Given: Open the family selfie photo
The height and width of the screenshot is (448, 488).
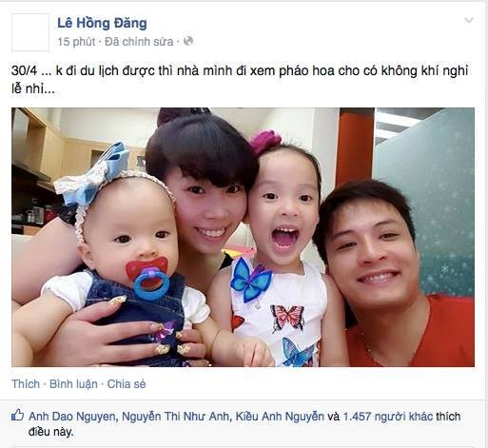Looking at the screenshot, I should tap(243, 237).
